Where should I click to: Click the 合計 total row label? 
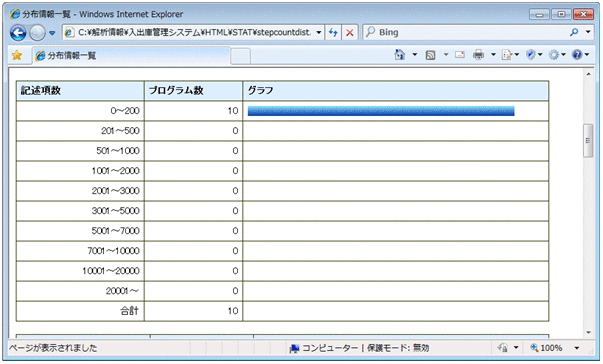coord(130,311)
